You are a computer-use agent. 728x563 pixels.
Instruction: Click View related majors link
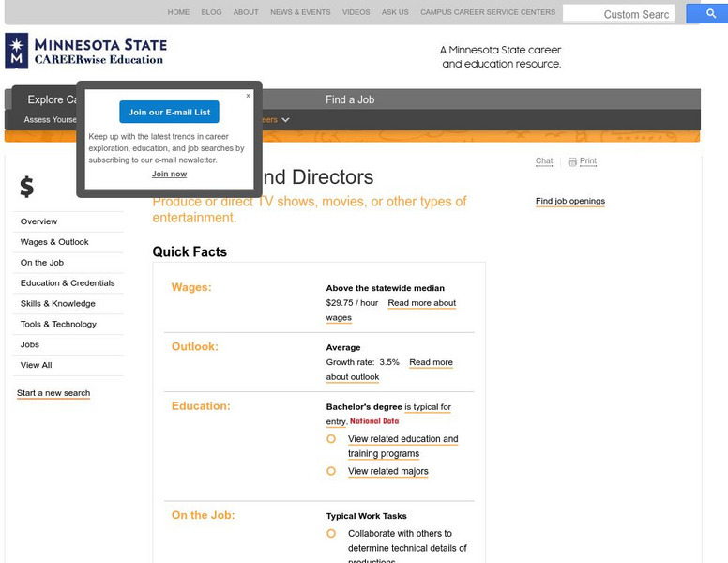click(388, 471)
